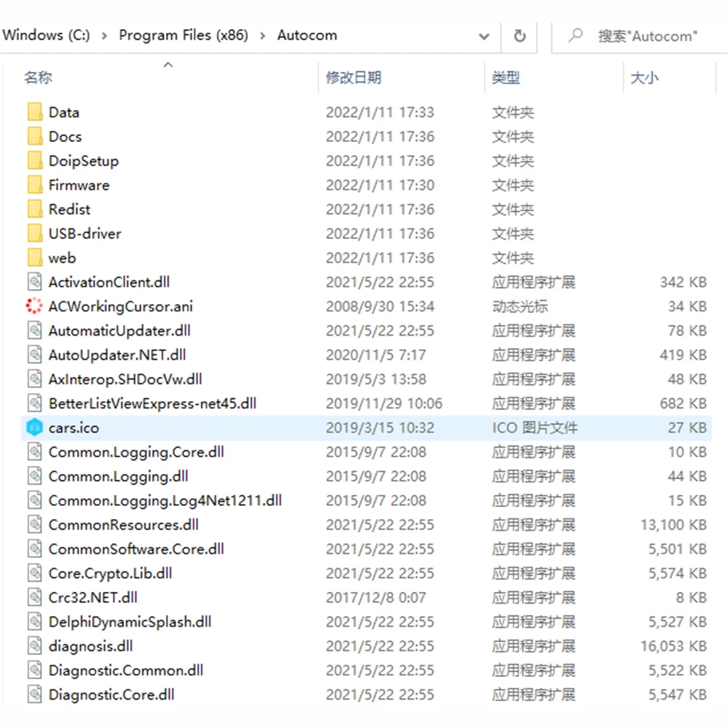Click the Diagnostic.Core.dll file icon
This screenshot has height=728, width=728.
coord(35,694)
